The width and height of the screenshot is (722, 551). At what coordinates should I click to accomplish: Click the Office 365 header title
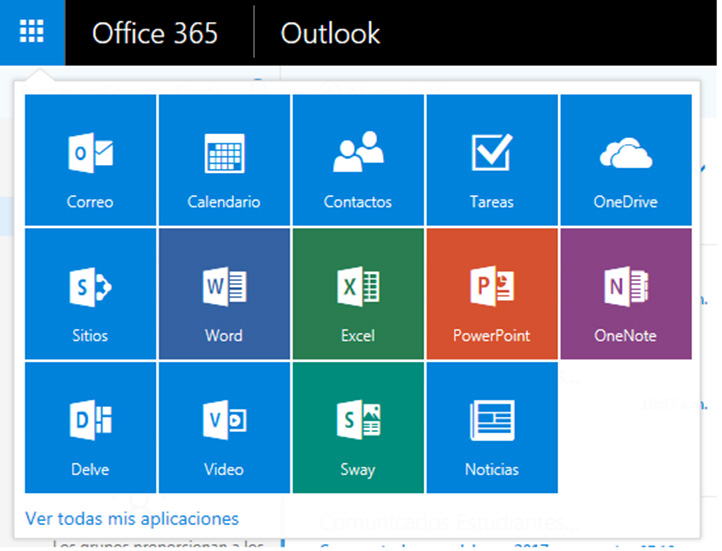tap(155, 33)
